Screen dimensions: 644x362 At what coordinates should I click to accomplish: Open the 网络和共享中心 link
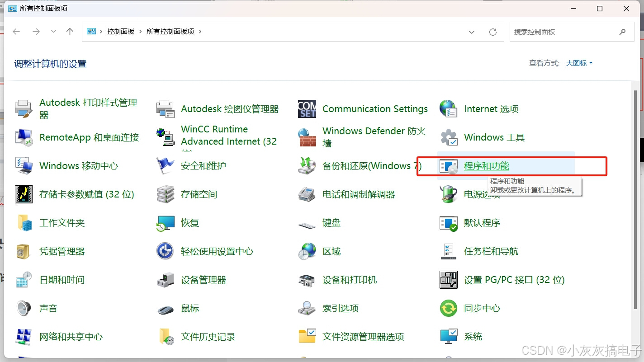71,337
